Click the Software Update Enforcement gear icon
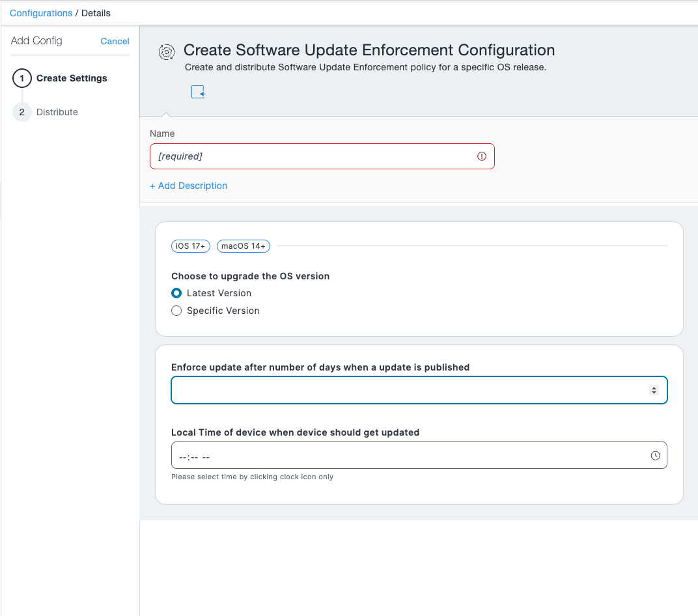Screen dimensions: 698x616 166,52
